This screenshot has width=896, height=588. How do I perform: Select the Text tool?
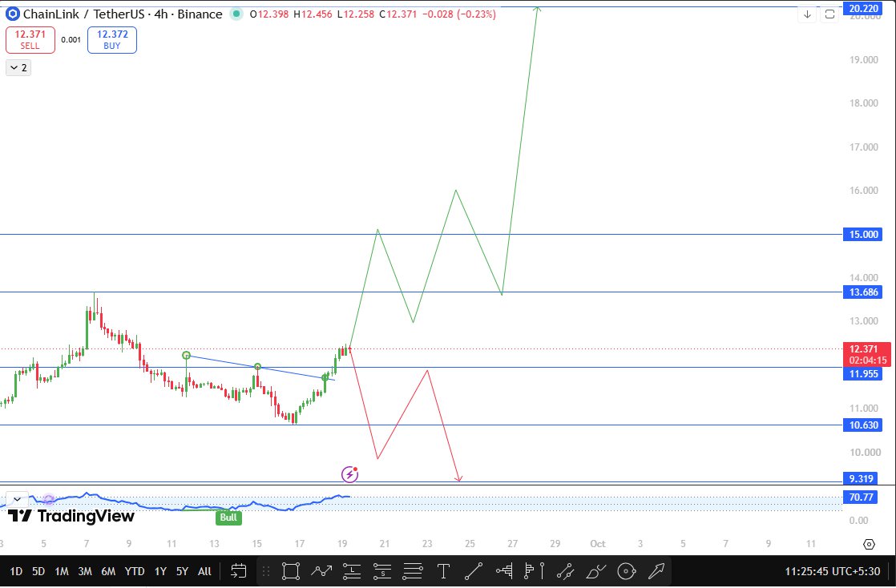point(443,571)
